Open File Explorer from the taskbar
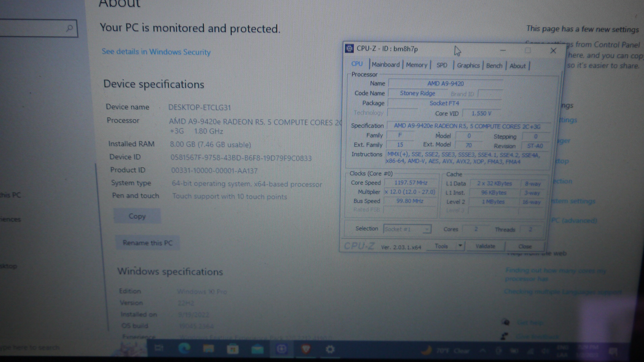Screen dimensions: 644x362 [x=208, y=349]
